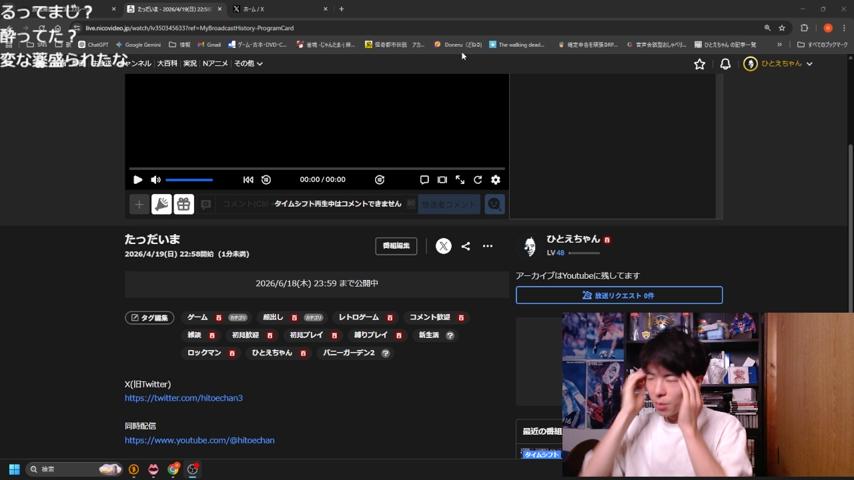Open a new browser tab
This screenshot has height=480, width=854.
pos(341,9)
